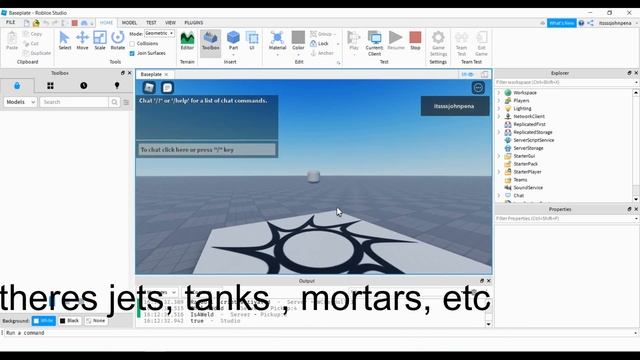Open the Mode Geometric dropdown
Image resolution: width=640 pixels, height=360 pixels.
pos(159,33)
